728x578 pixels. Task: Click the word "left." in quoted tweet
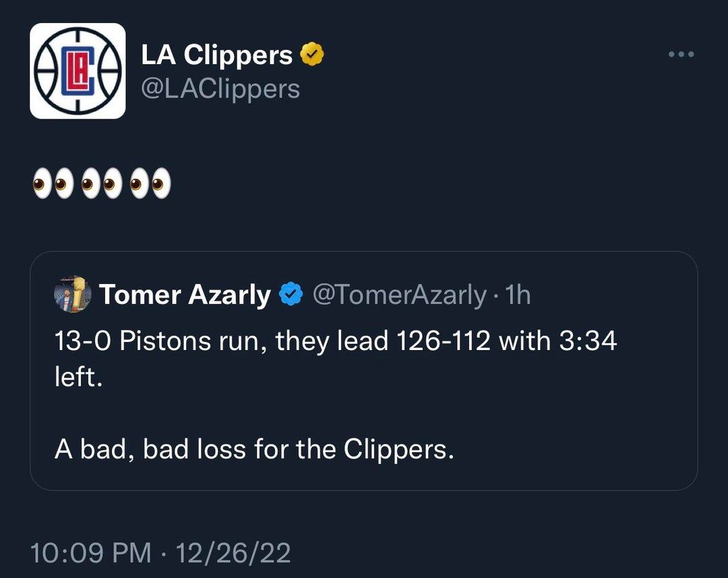pyautogui.click(x=78, y=377)
